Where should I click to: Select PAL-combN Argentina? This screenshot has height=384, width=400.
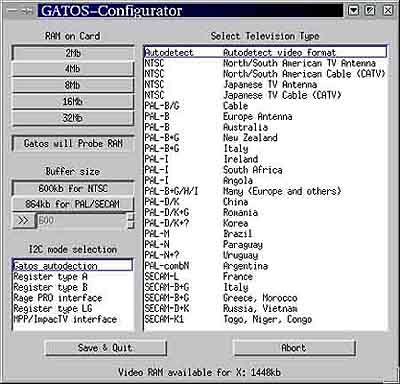coord(266,266)
